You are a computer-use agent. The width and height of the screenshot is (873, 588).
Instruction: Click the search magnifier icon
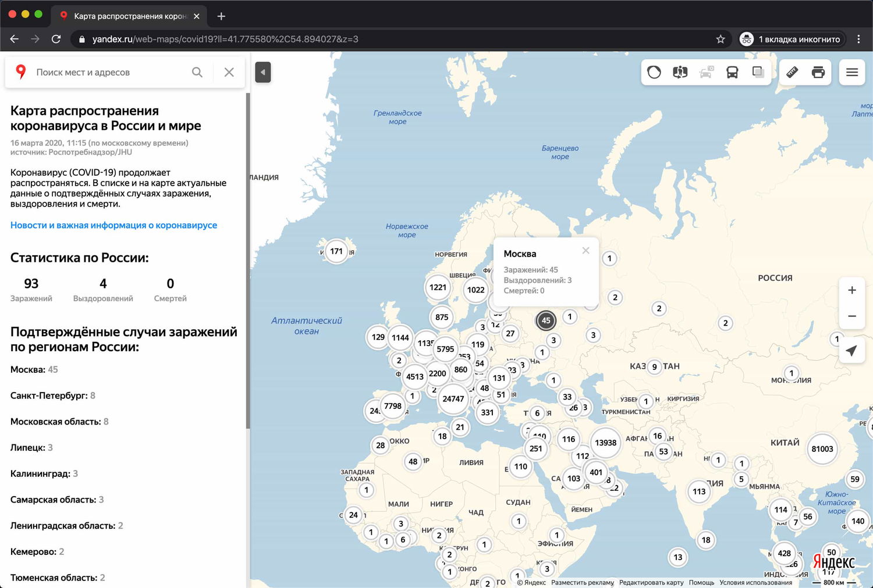[197, 72]
